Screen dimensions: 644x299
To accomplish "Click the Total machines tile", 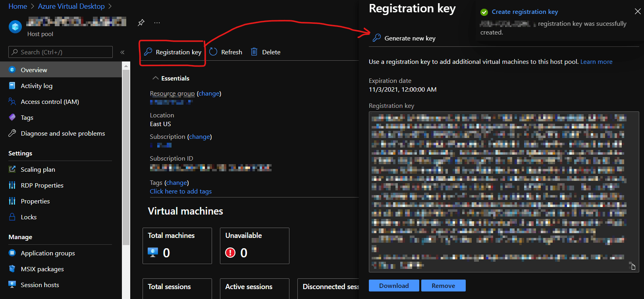I will pyautogui.click(x=177, y=246).
